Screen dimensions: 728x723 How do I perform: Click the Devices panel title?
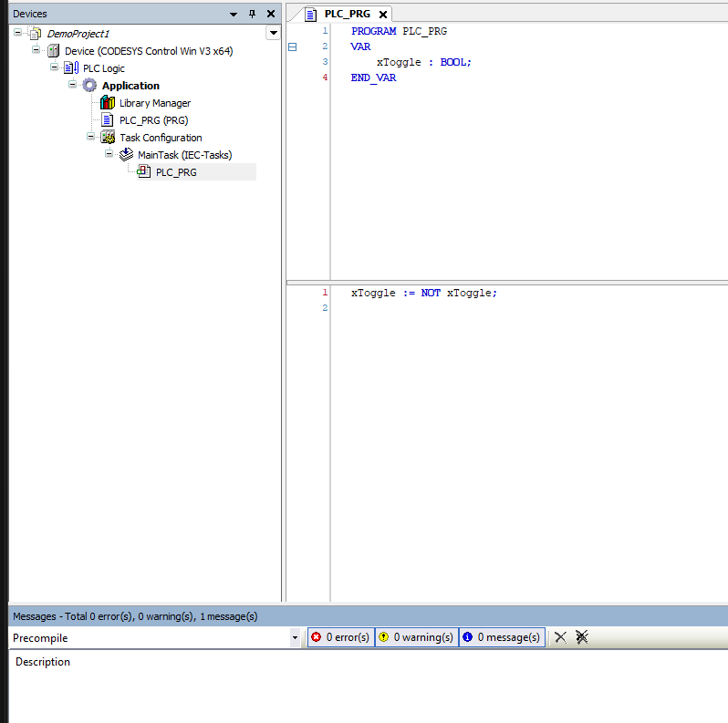(30, 14)
